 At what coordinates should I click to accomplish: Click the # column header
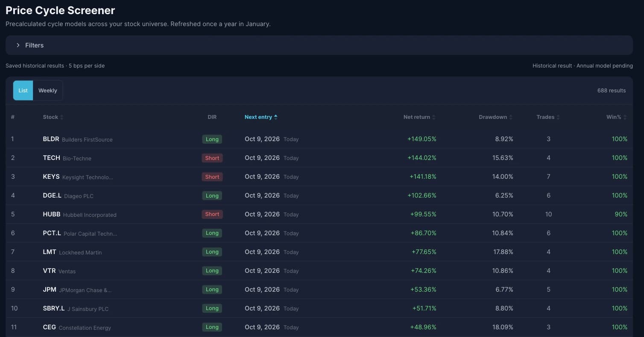[x=13, y=117]
